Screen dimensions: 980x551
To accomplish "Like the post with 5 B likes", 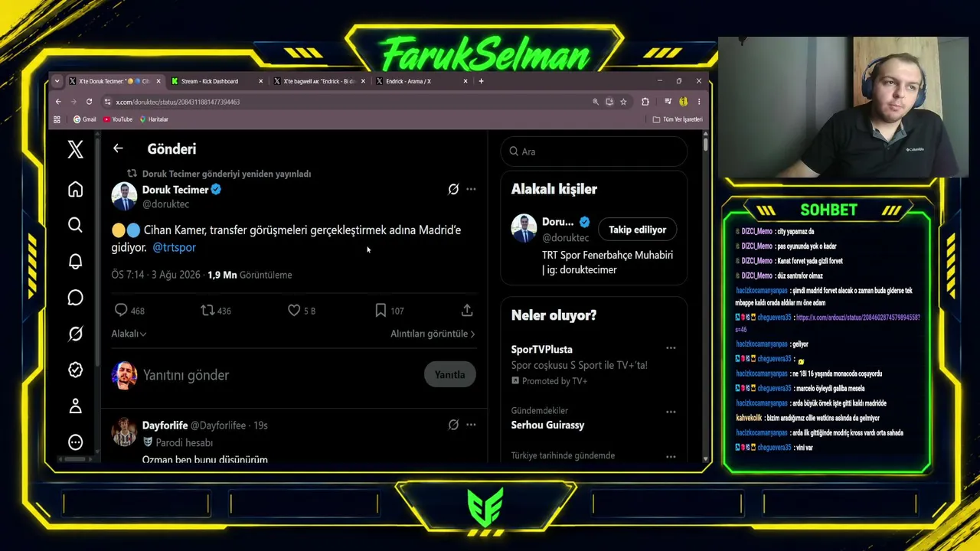I will point(294,310).
